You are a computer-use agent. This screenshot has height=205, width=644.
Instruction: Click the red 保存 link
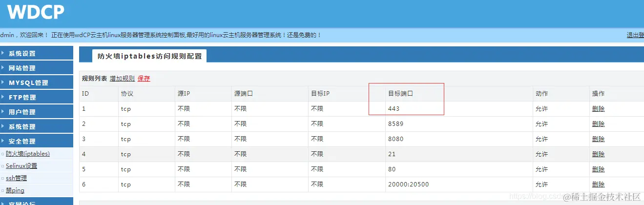(x=144, y=79)
